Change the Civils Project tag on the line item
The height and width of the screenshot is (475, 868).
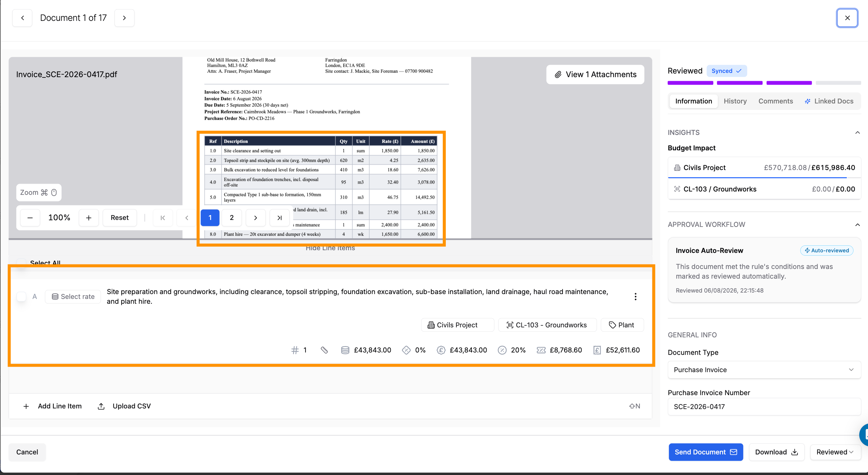pos(458,325)
